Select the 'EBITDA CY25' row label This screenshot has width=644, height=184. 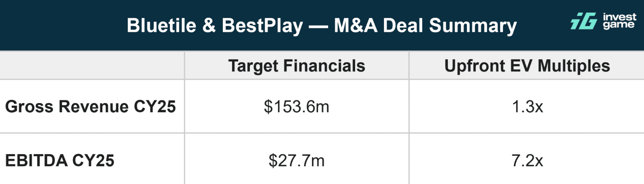point(60,161)
